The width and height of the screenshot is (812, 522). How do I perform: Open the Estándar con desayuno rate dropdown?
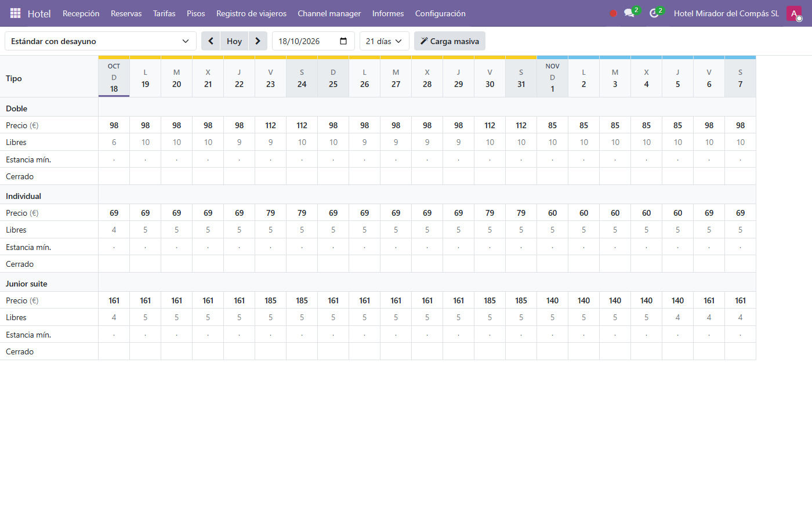100,41
